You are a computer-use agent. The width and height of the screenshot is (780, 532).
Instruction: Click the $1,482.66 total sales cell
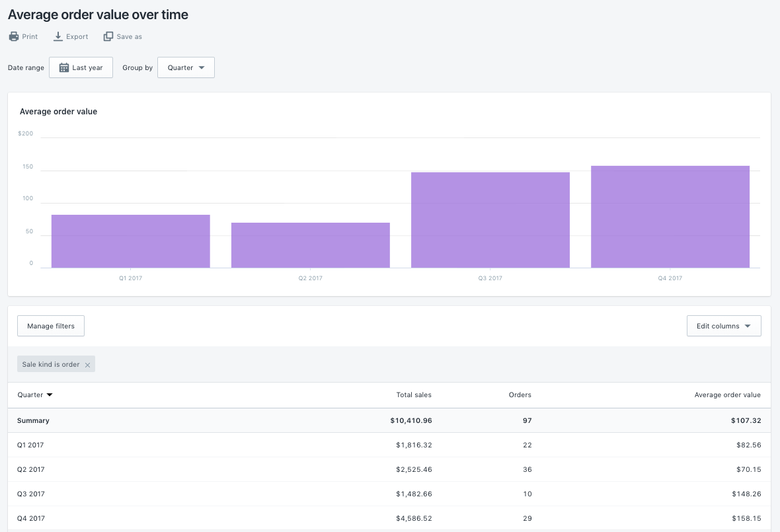[414, 494]
